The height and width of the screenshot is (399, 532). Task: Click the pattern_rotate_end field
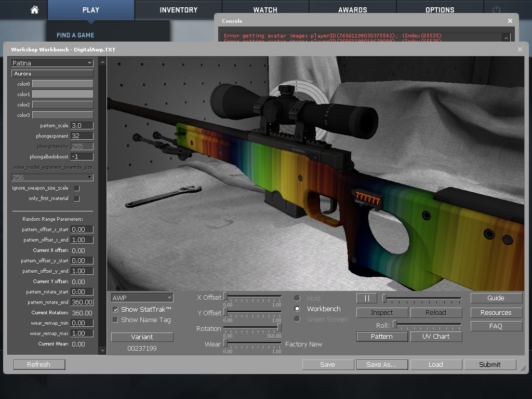[x=82, y=302]
